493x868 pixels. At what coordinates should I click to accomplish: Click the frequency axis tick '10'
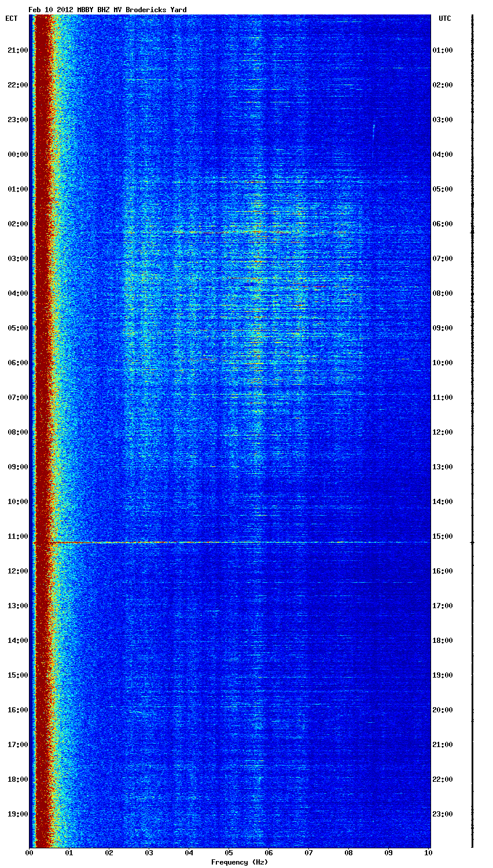(428, 853)
